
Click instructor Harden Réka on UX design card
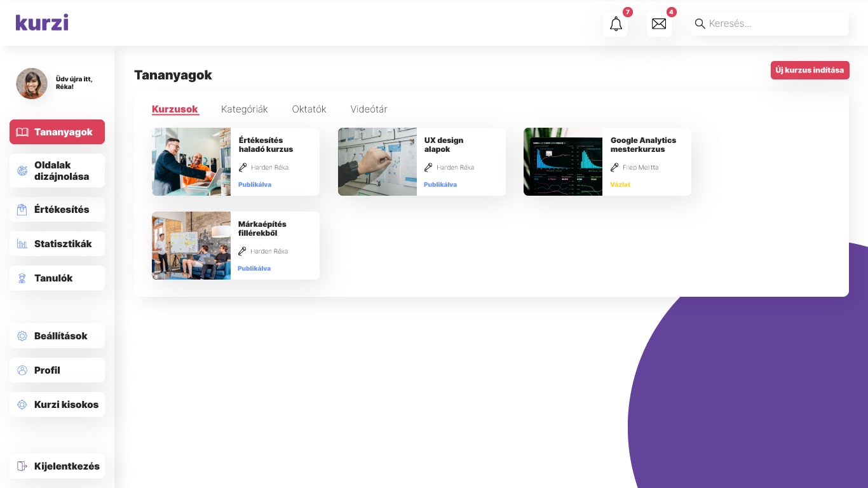click(x=456, y=168)
